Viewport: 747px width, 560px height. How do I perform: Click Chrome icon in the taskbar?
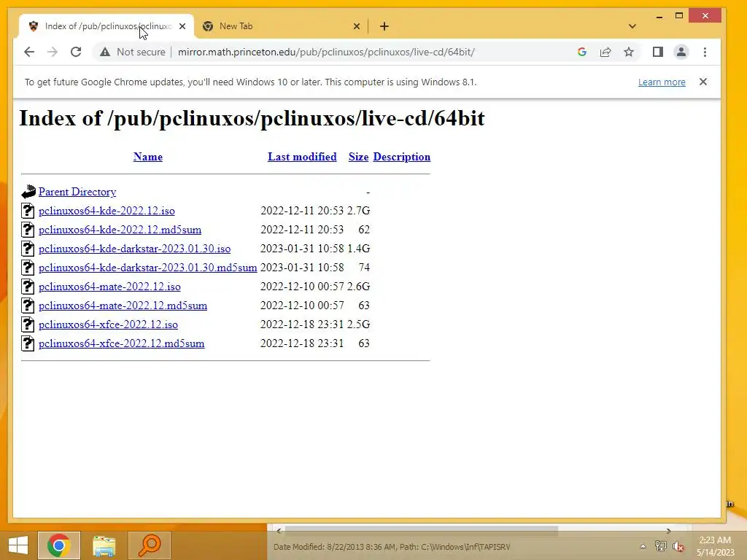coord(59,545)
